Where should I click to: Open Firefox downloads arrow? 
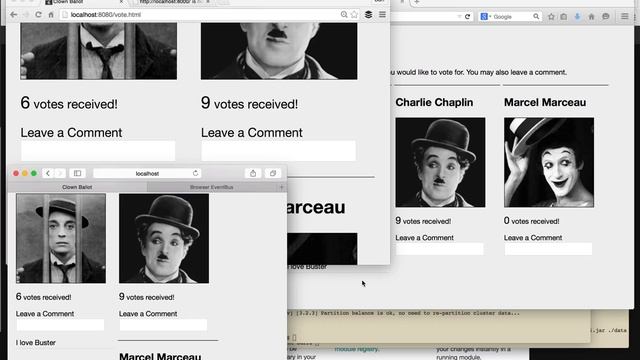(577, 17)
